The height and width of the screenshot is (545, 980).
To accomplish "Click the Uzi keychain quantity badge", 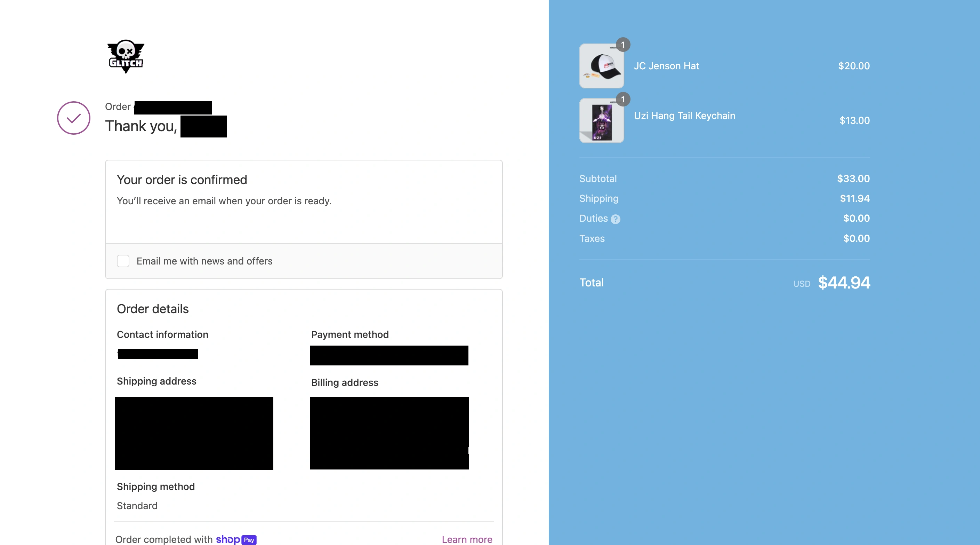I will click(x=623, y=100).
